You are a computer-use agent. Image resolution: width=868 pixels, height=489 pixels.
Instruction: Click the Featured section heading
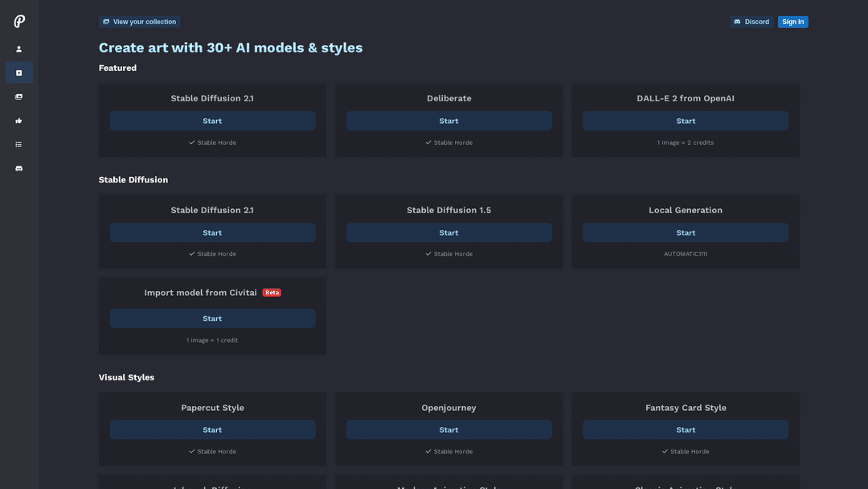coord(117,68)
